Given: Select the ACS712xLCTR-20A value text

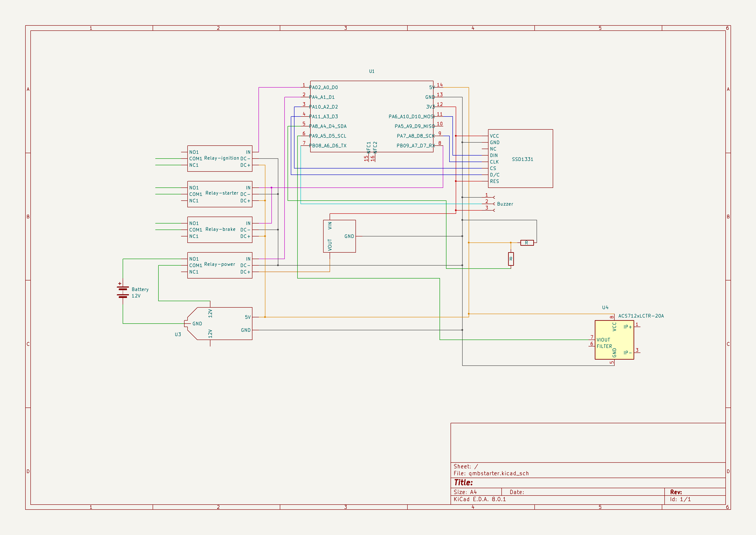Looking at the screenshot, I should [641, 316].
